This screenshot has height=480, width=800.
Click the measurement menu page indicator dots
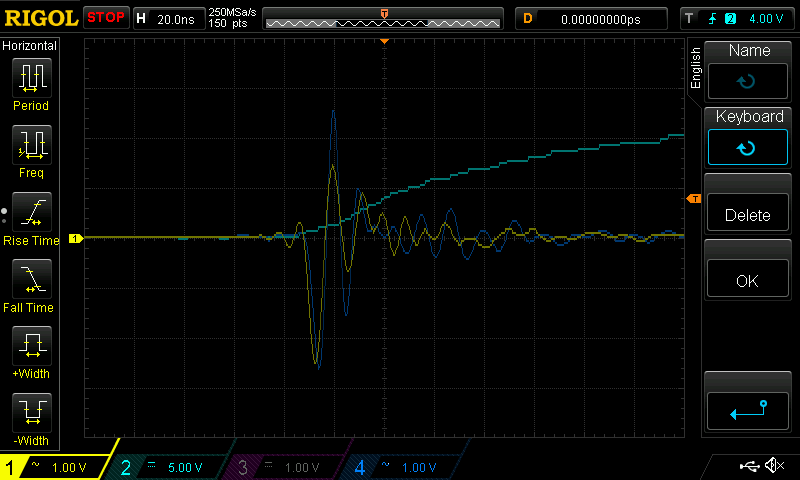point(4,216)
